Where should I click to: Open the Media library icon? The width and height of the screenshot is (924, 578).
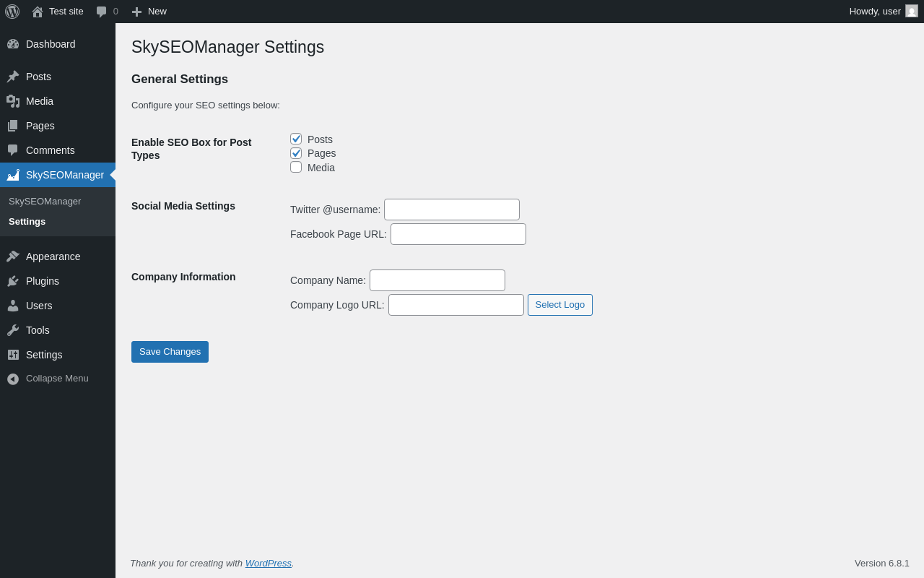point(13,101)
